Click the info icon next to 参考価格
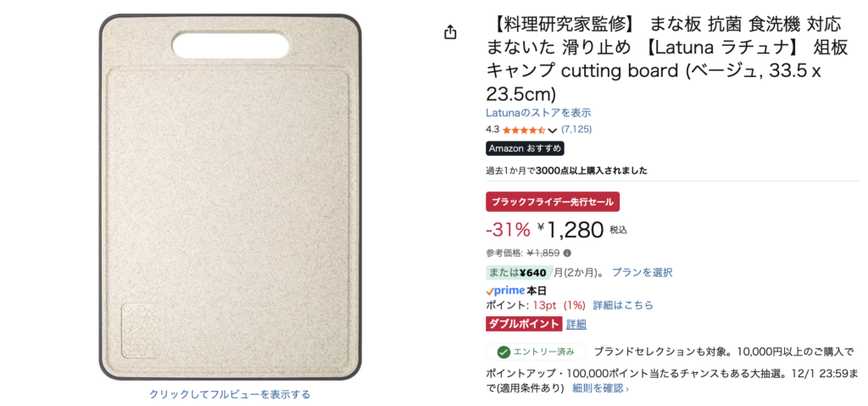868x406 pixels. [x=567, y=253]
